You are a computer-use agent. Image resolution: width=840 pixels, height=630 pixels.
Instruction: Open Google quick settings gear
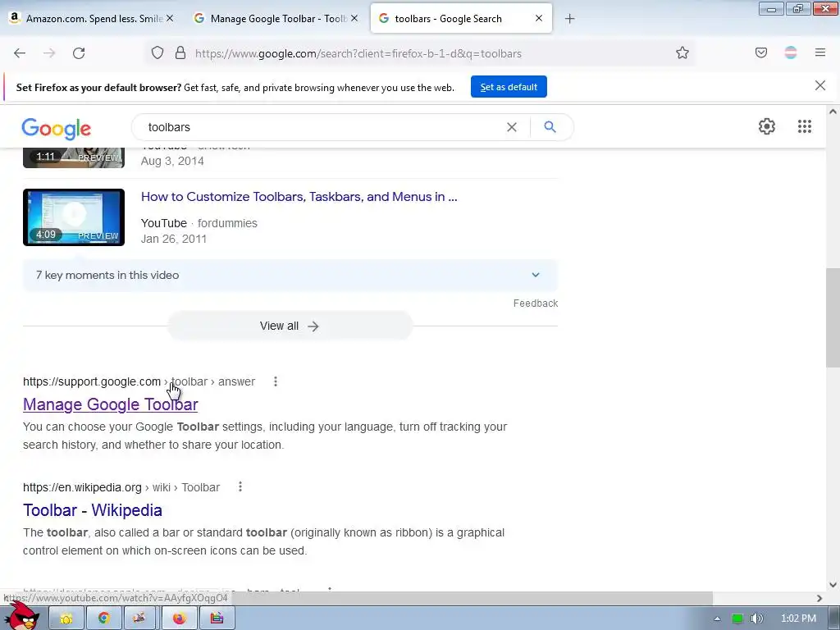pos(767,126)
